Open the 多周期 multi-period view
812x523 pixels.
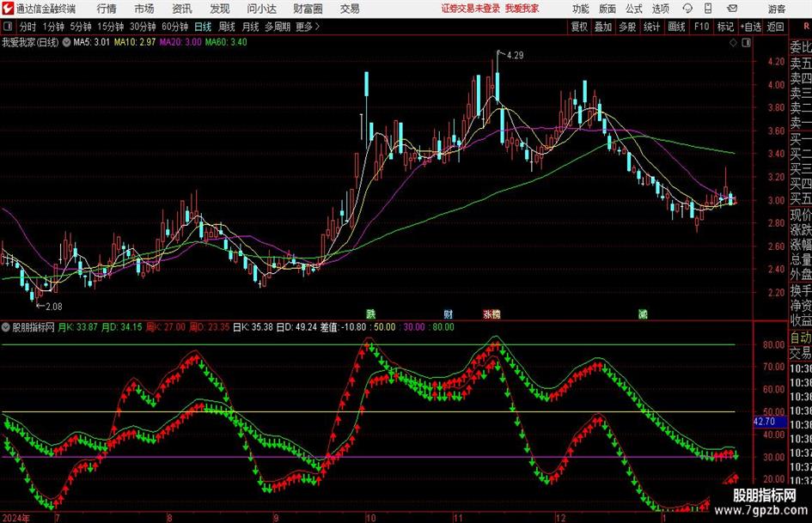click(x=278, y=27)
